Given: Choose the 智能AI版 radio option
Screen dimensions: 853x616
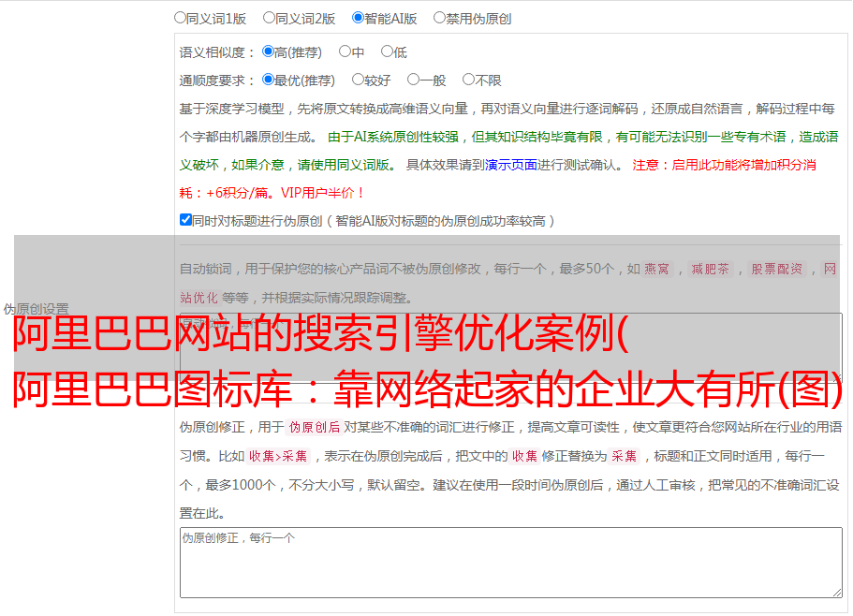Looking at the screenshot, I should click(x=358, y=18).
